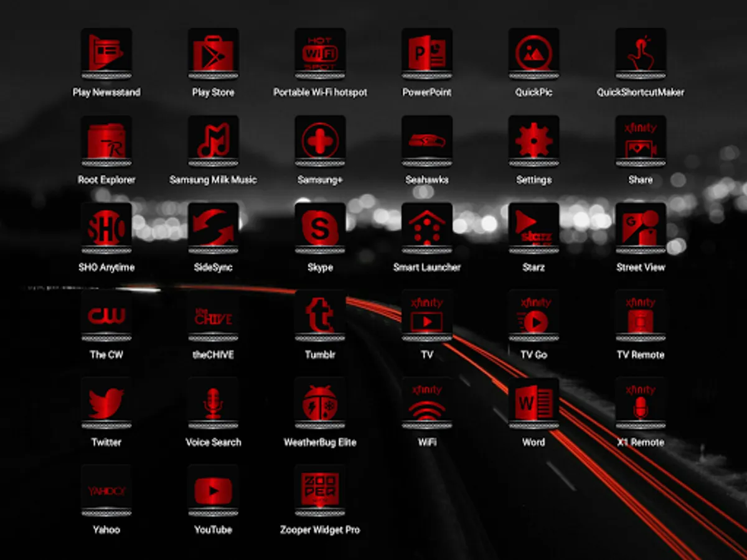The image size is (747, 560).
Task: Launch the WeatherBug Elite icon
Action: (x=320, y=404)
